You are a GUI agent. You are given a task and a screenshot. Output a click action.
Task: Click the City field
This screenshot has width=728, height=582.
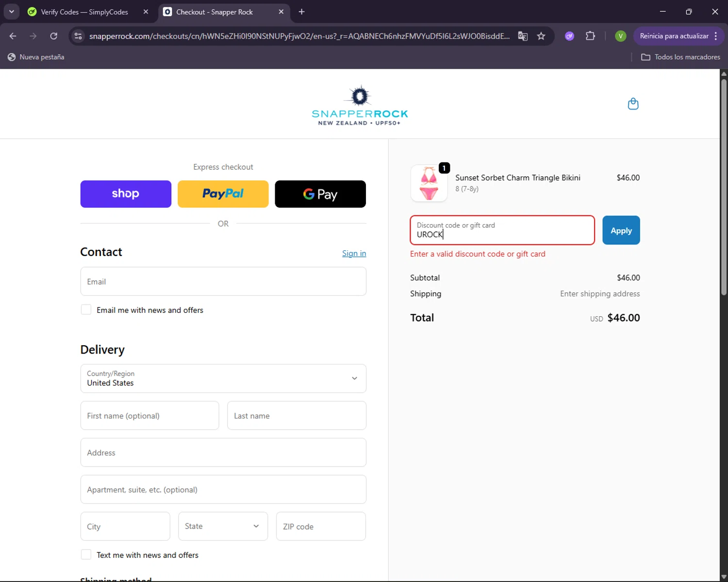click(x=125, y=526)
